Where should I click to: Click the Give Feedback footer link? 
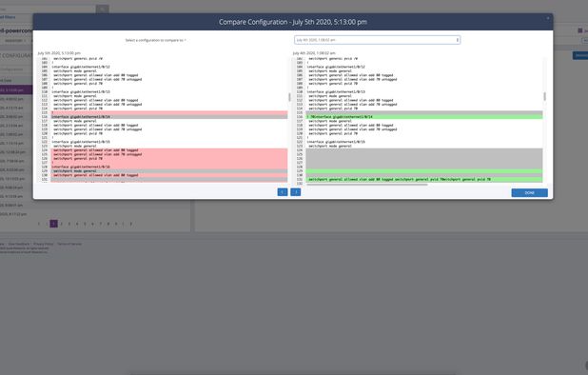(x=19, y=244)
